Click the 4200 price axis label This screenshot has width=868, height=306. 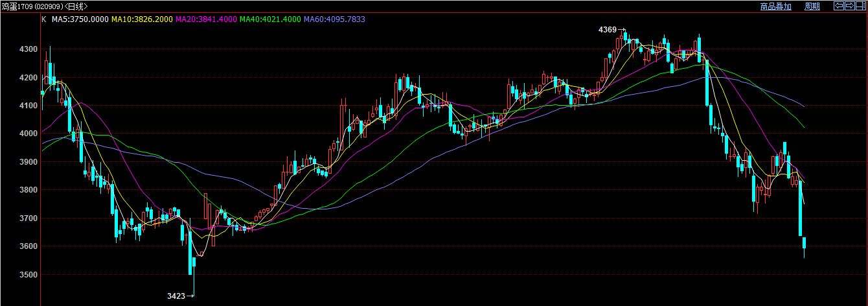(x=28, y=78)
